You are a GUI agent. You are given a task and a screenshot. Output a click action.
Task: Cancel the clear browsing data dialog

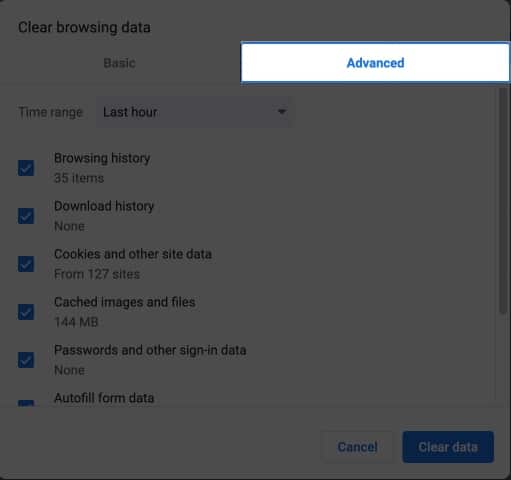click(x=357, y=447)
